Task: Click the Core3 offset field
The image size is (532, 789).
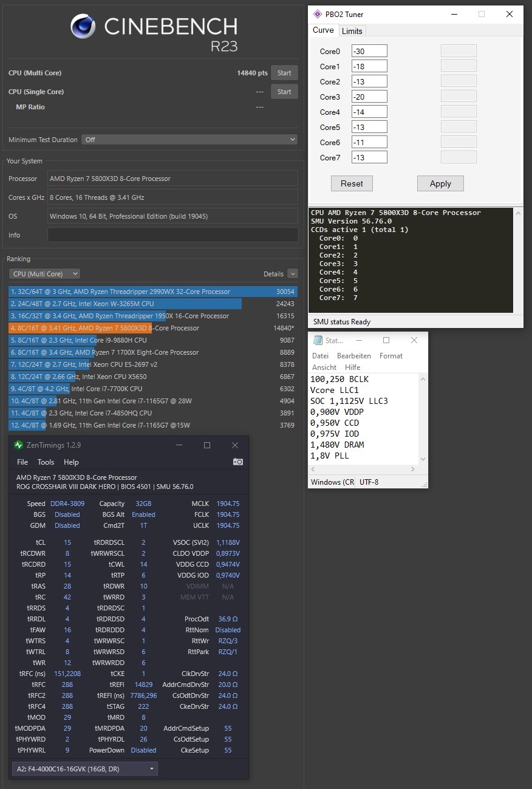Action: pyautogui.click(x=369, y=97)
